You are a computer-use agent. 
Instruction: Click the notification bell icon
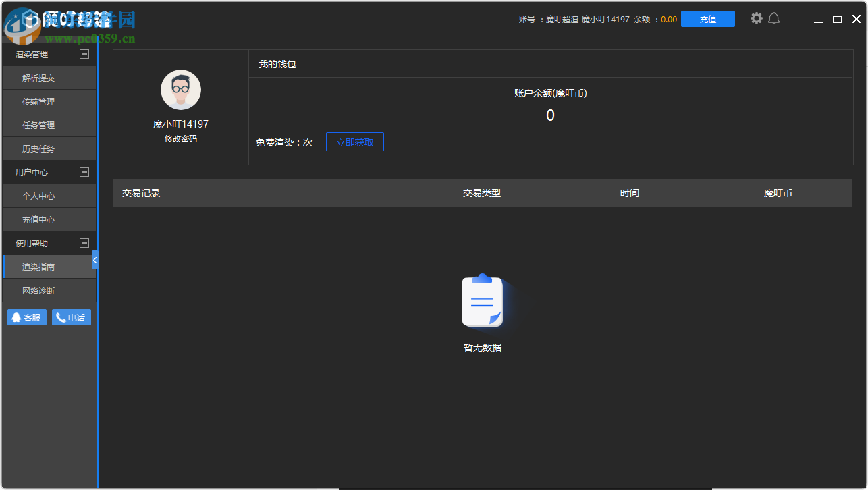pos(774,18)
